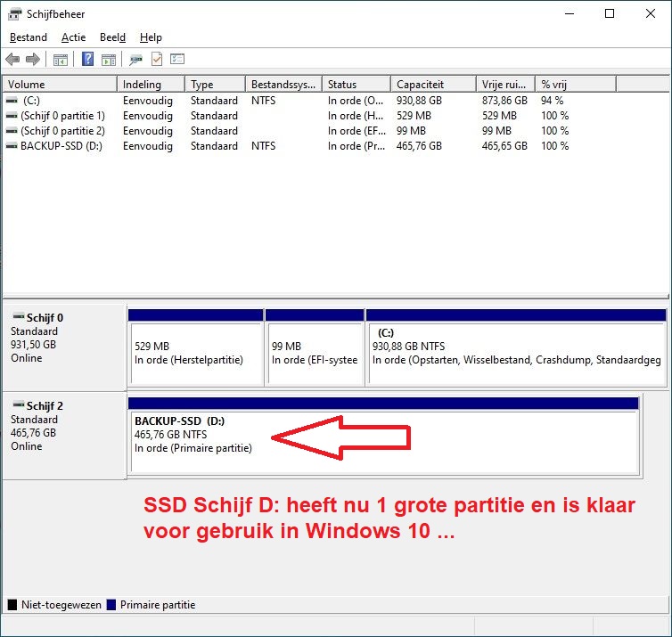The image size is (672, 637).
Task: Click the Schijfbeheer title bar app icon
Action: pyautogui.click(x=14, y=14)
